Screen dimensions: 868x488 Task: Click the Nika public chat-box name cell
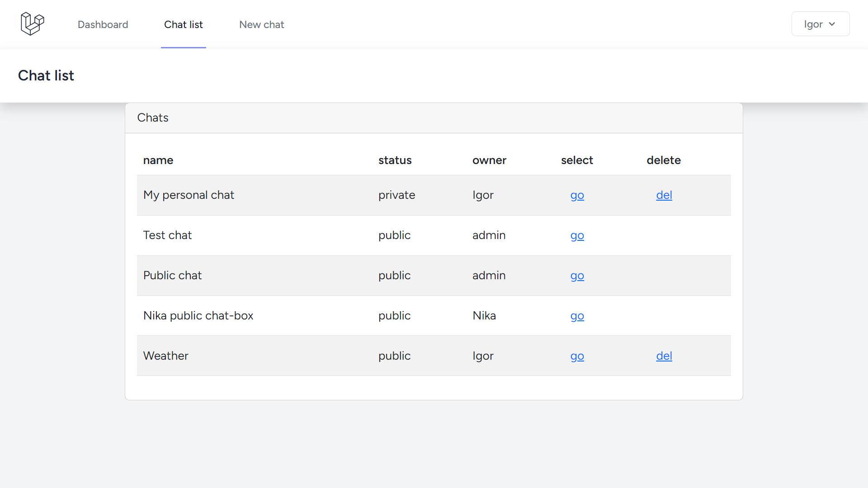click(198, 316)
